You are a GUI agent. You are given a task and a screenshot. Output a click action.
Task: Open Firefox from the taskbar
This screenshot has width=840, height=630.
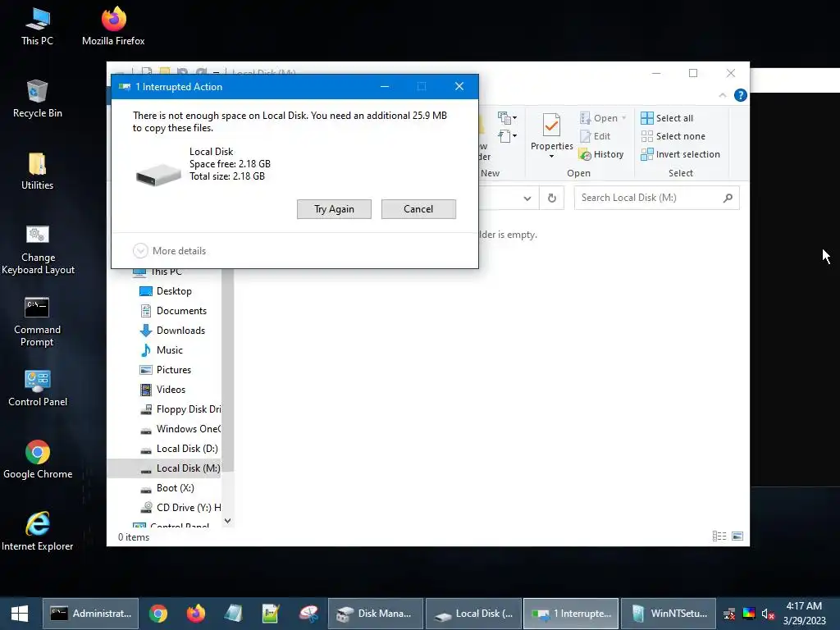tap(195, 614)
